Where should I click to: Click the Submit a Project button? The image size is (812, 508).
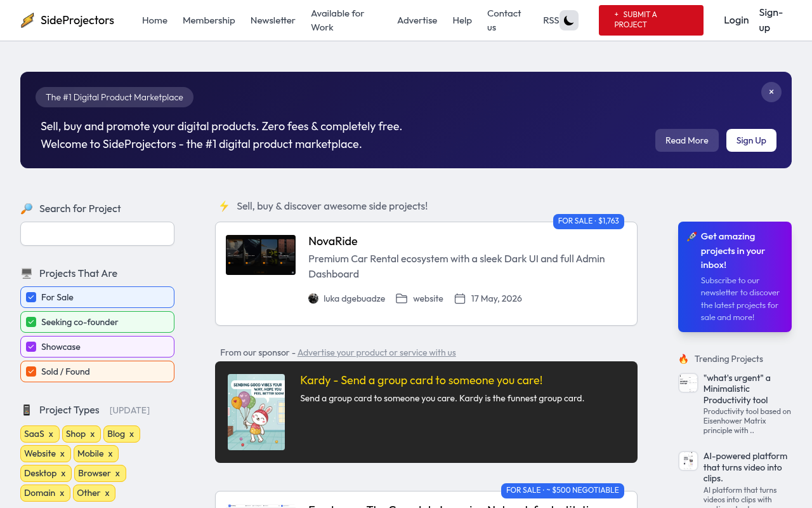click(x=651, y=20)
